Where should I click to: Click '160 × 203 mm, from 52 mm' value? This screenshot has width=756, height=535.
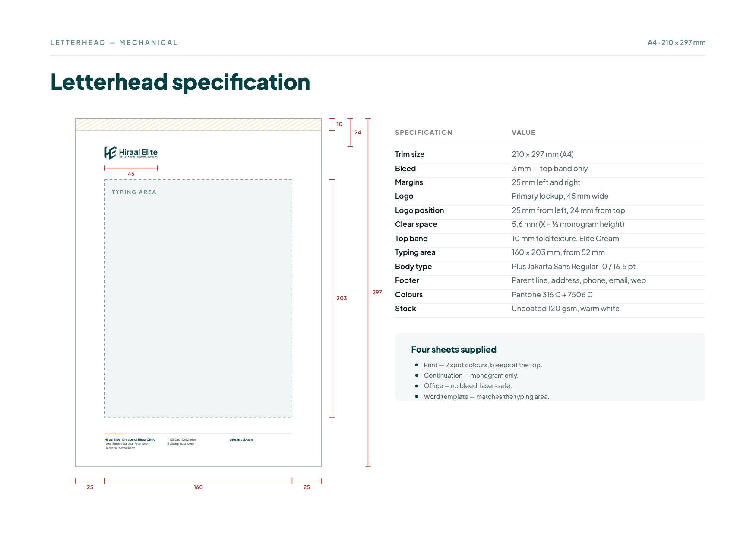point(558,252)
